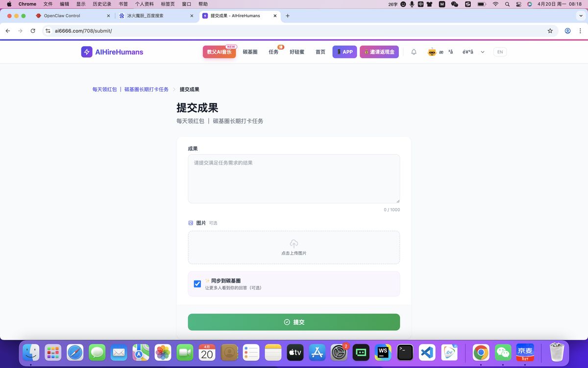Open the Chrome profile icon
This screenshot has height=368, width=588.
click(x=567, y=31)
